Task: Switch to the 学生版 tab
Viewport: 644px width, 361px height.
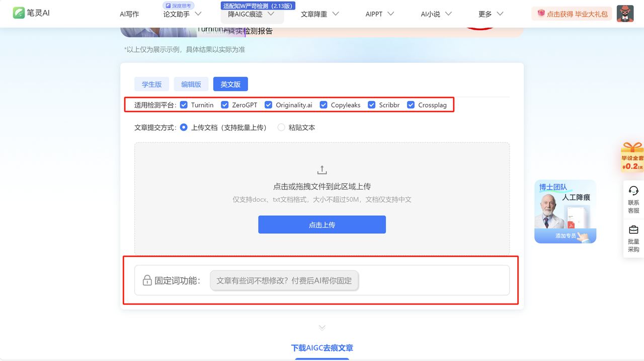Action: point(151,84)
